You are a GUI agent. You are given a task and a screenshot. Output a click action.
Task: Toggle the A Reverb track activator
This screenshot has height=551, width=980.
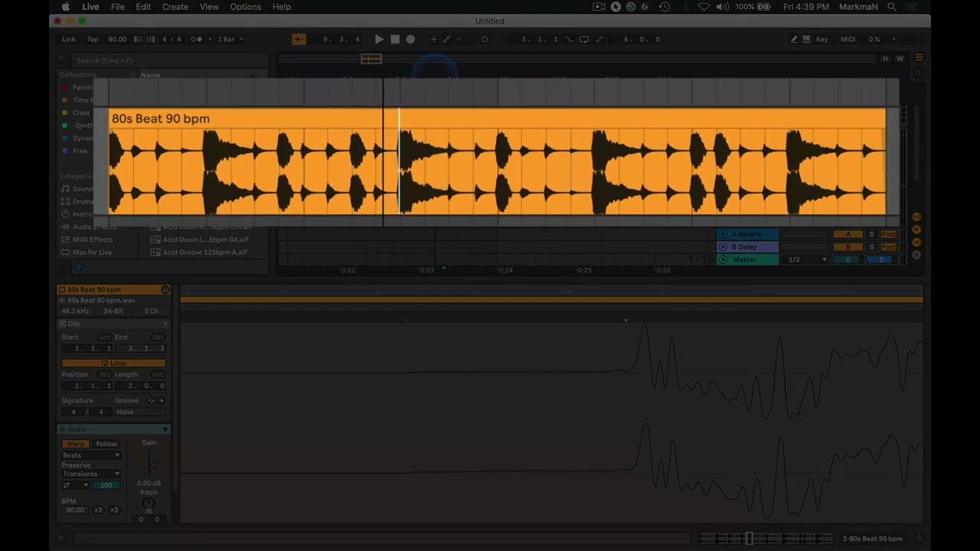point(848,234)
